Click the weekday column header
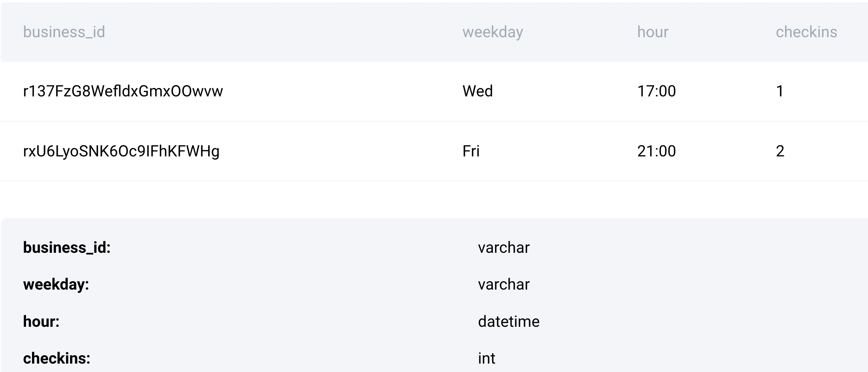The image size is (868, 372). click(x=492, y=32)
